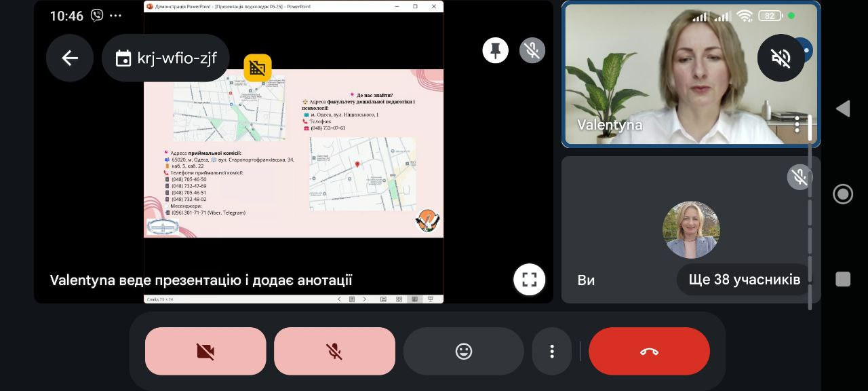Toggle the speaker audio-off button
Screen dimensions: 868x391
[781, 58]
